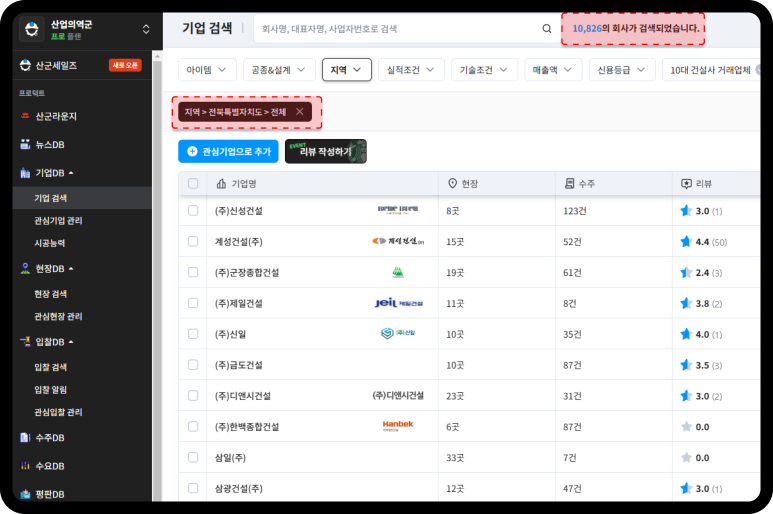Open the 공종&설계 filter dropdown
This screenshot has width=773, height=514.
279,69
